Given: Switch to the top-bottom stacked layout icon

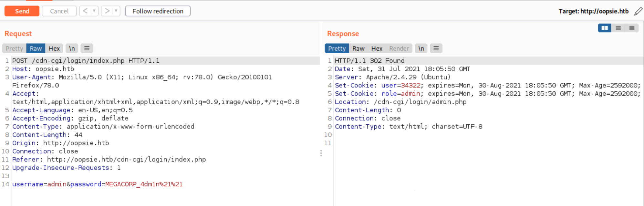Looking at the screenshot, I should [x=618, y=28].
